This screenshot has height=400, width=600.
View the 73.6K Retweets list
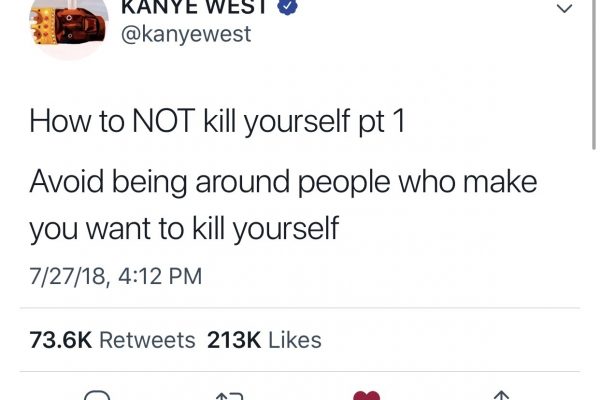[112, 340]
